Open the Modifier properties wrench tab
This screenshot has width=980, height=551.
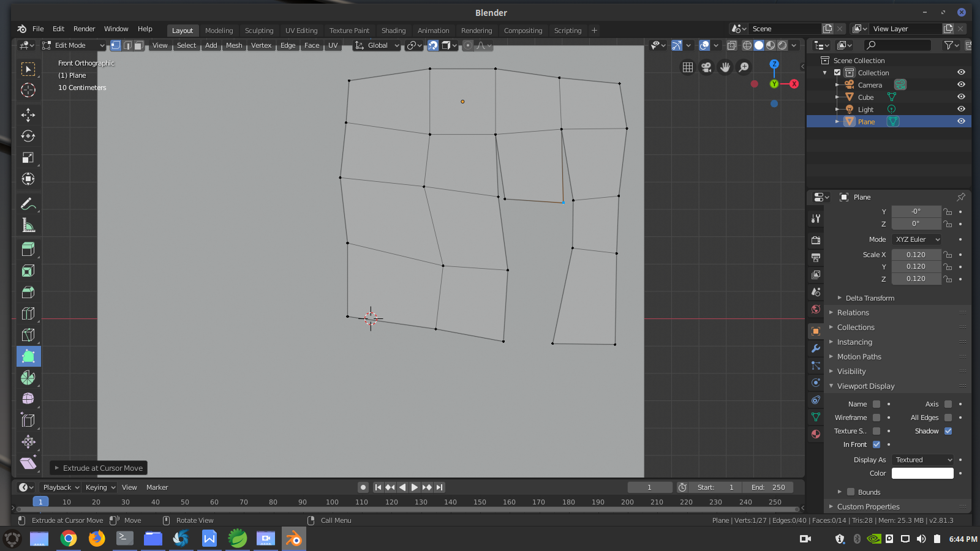[x=816, y=348]
